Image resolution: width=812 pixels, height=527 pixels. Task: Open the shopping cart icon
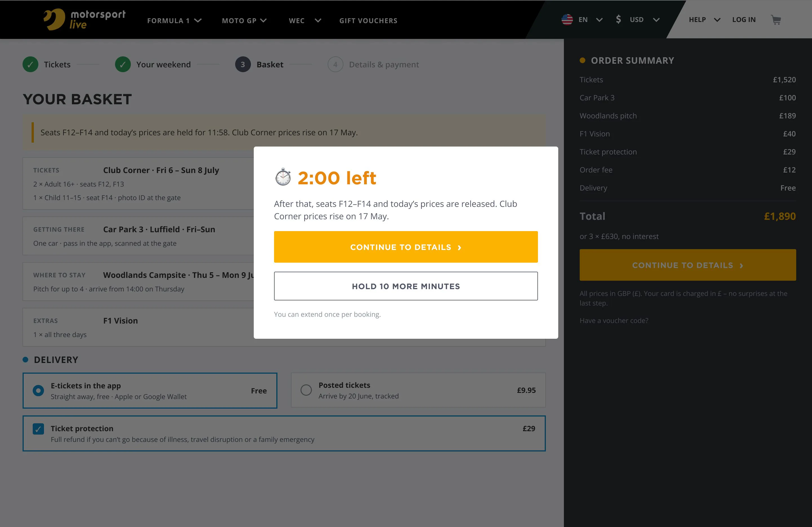point(776,20)
